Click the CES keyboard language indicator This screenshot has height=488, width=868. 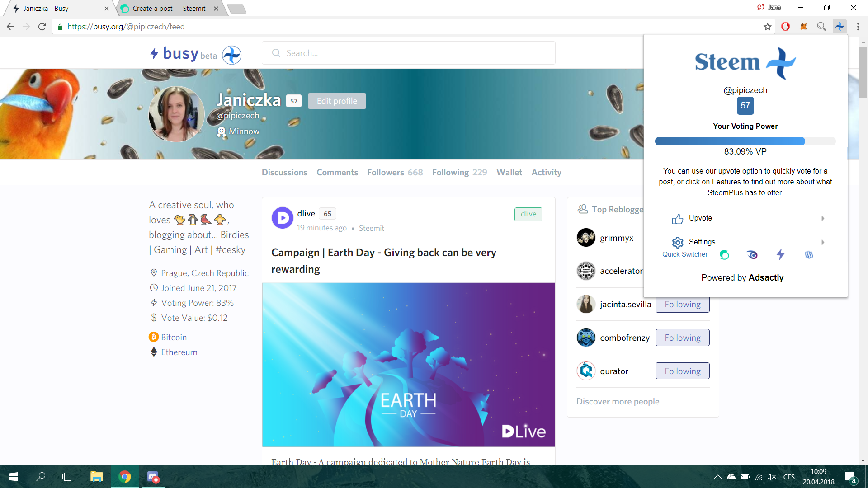click(789, 477)
